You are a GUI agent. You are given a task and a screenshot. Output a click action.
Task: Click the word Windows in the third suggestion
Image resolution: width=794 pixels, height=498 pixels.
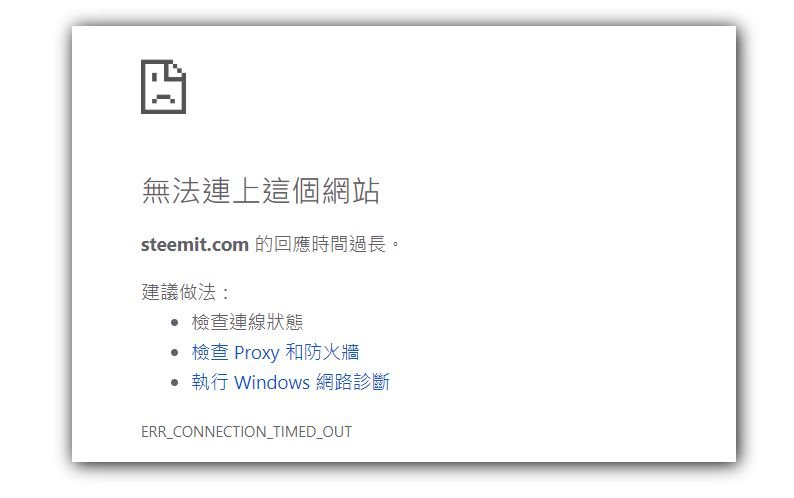[x=272, y=382]
